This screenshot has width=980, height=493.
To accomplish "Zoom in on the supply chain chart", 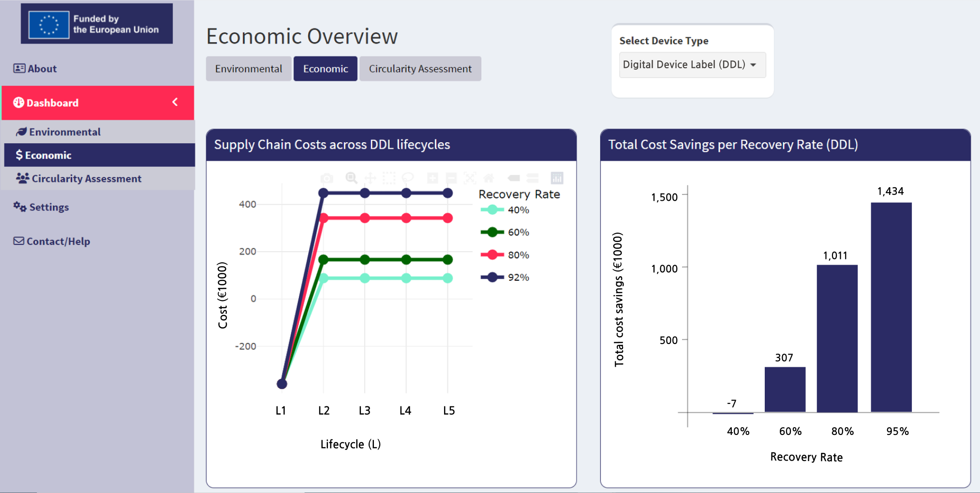I will (433, 178).
